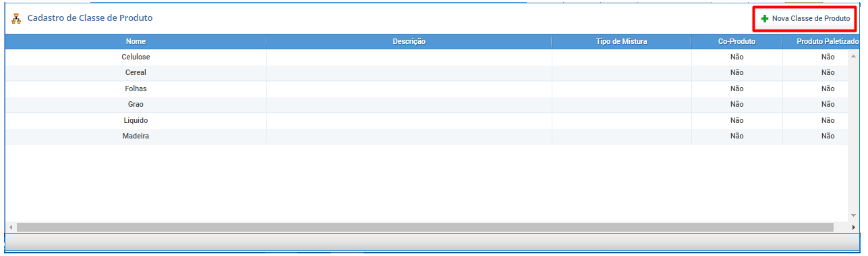Sort by the Nome column header

[x=136, y=42]
